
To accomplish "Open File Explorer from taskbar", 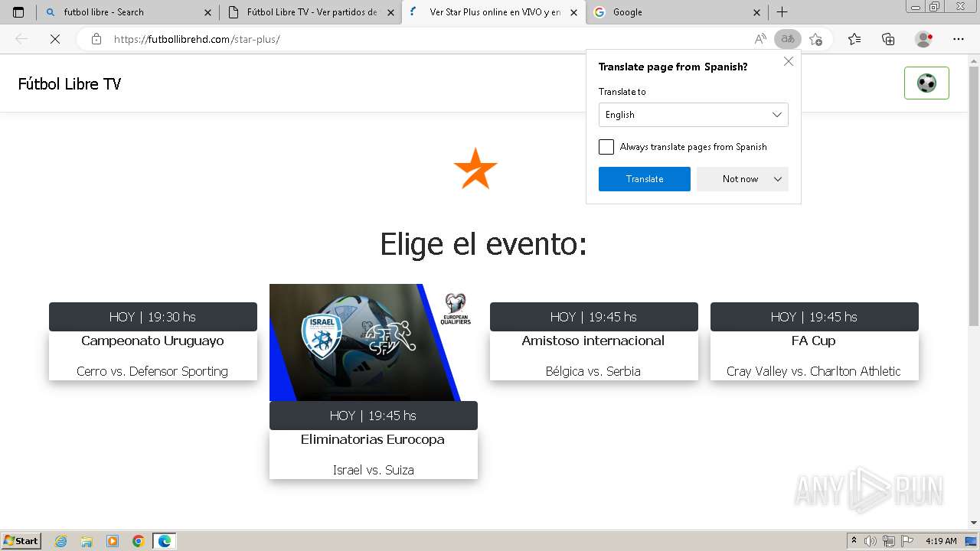I will (87, 541).
